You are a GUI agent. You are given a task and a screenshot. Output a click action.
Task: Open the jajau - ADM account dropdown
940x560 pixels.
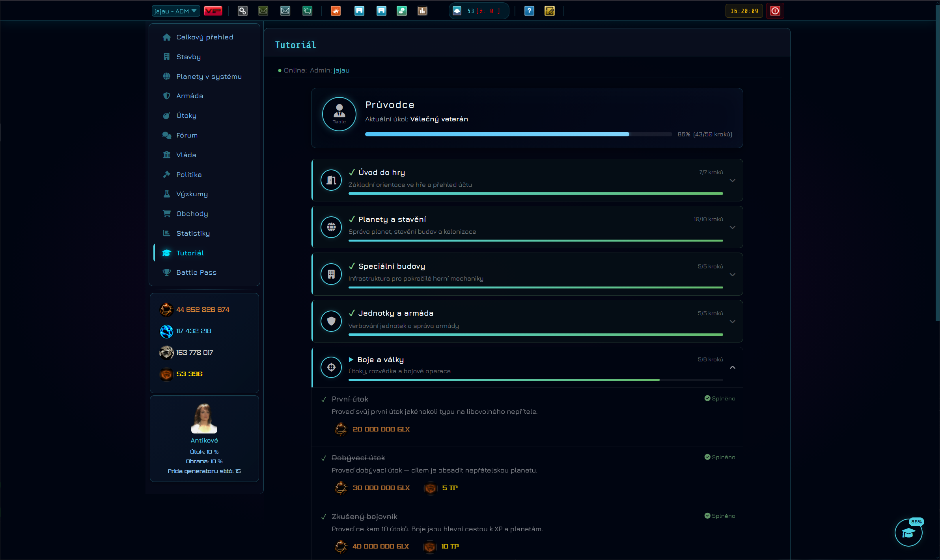coord(176,11)
